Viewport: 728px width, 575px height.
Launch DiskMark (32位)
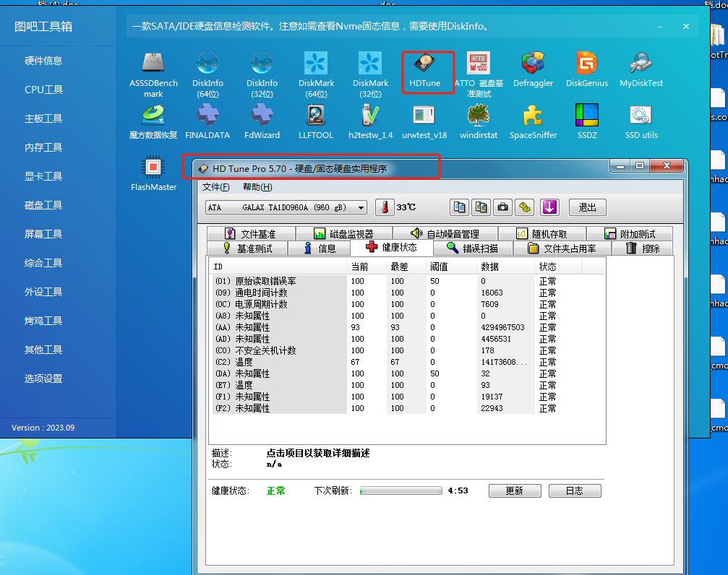coord(370,74)
